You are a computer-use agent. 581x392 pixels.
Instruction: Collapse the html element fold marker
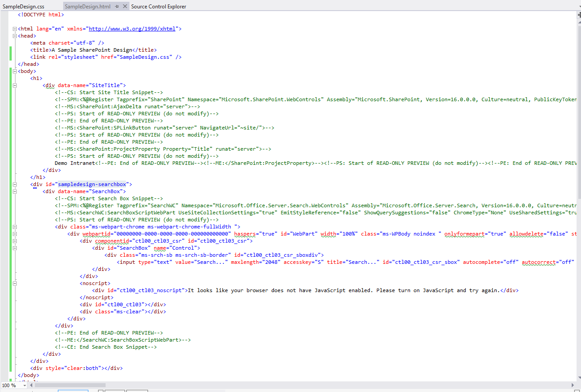click(x=15, y=29)
